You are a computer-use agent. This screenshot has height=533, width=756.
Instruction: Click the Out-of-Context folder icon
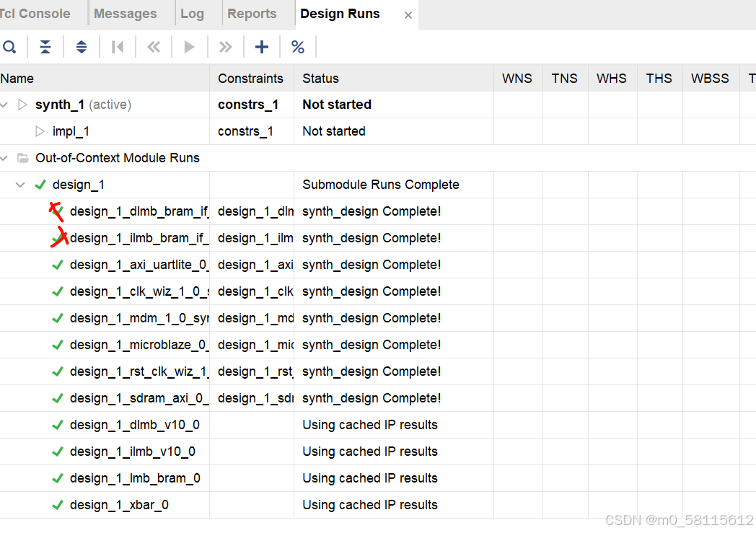point(22,158)
